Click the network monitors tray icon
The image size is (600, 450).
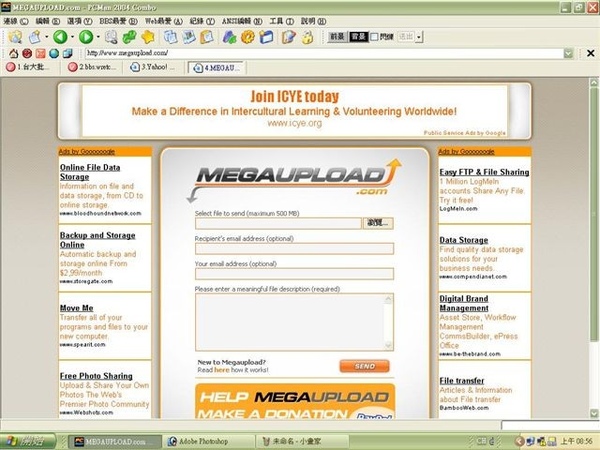541,442
